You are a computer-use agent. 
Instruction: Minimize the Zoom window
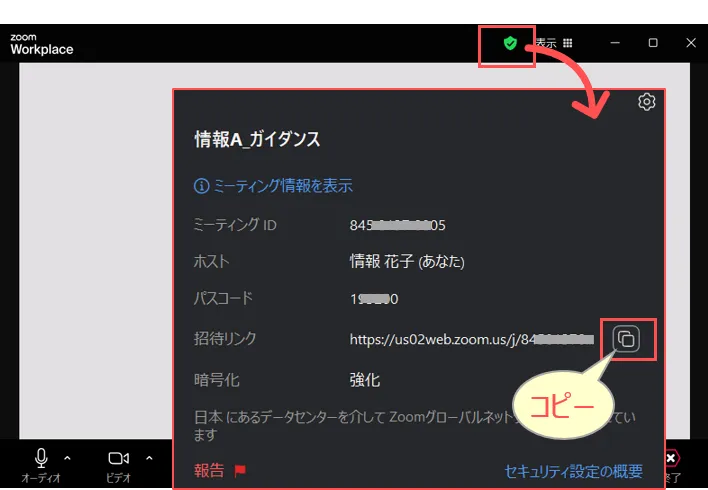point(615,43)
